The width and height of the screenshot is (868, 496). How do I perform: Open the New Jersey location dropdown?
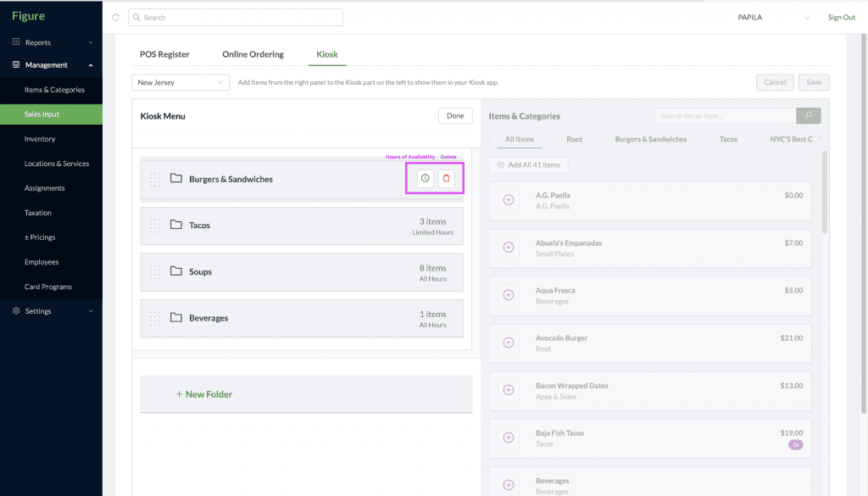[x=181, y=82]
